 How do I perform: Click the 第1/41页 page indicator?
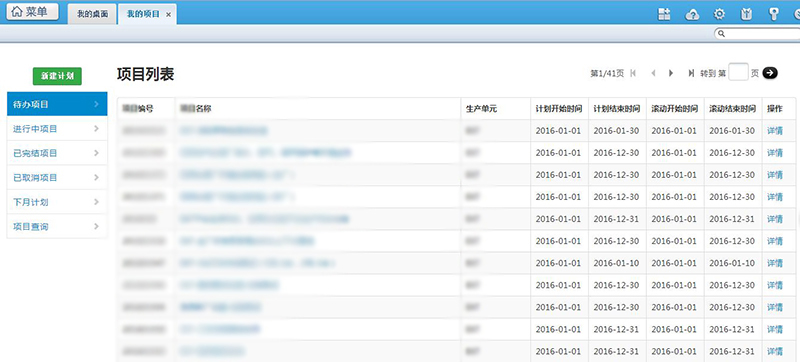(607, 73)
